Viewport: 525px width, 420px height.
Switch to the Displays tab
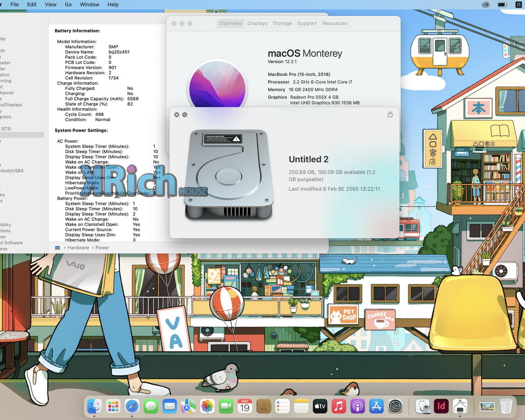[x=258, y=23]
